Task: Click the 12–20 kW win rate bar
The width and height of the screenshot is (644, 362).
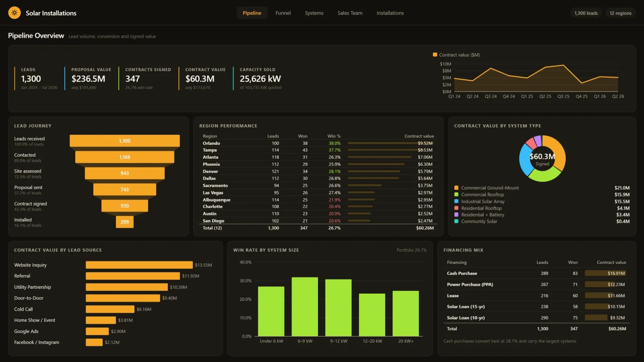Action: 372,315
